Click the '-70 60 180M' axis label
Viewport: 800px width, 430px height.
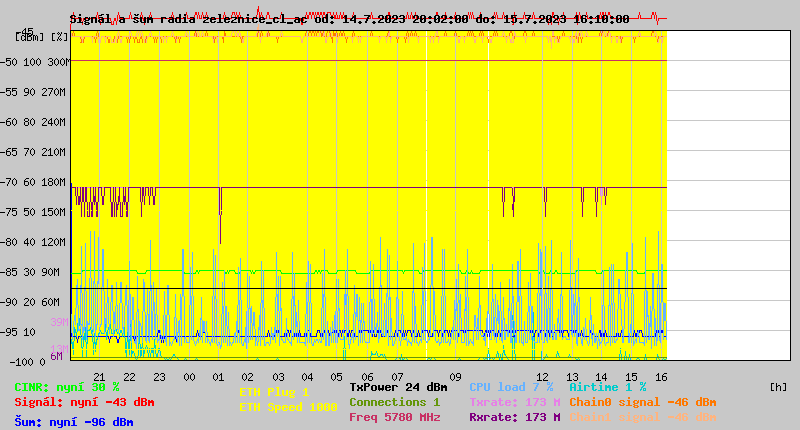pos(33,182)
